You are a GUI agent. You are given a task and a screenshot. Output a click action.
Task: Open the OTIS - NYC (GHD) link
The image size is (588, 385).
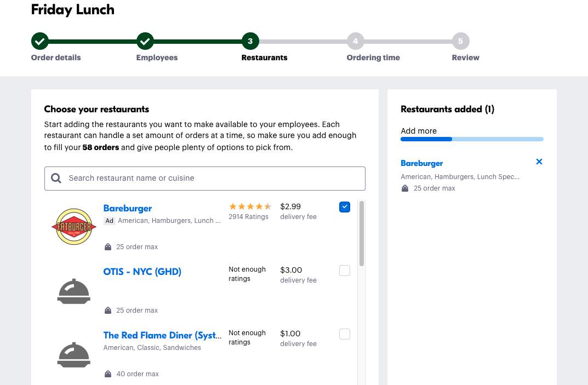point(142,272)
